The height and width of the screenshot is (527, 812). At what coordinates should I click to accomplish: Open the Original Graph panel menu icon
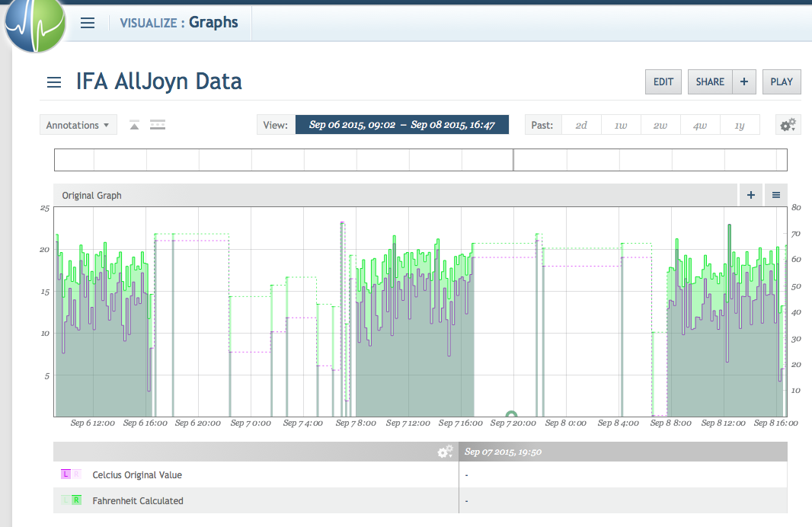(x=775, y=195)
